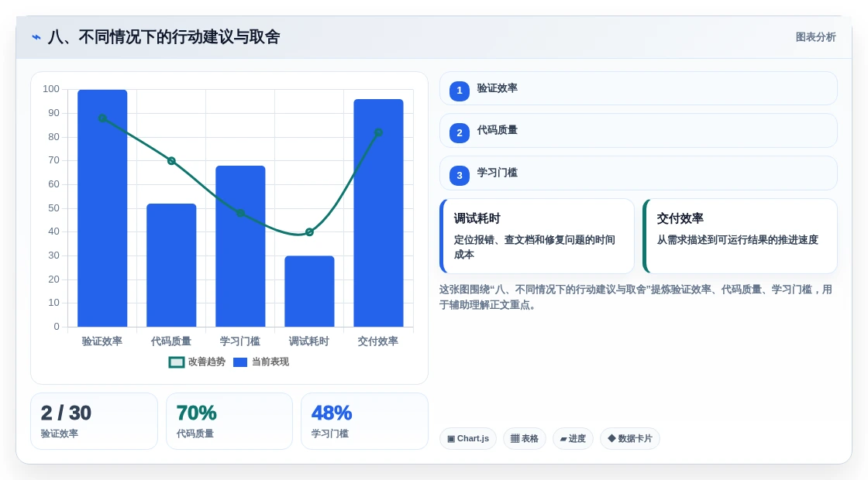Select the 数据卡片 tag chip

[x=630, y=438]
